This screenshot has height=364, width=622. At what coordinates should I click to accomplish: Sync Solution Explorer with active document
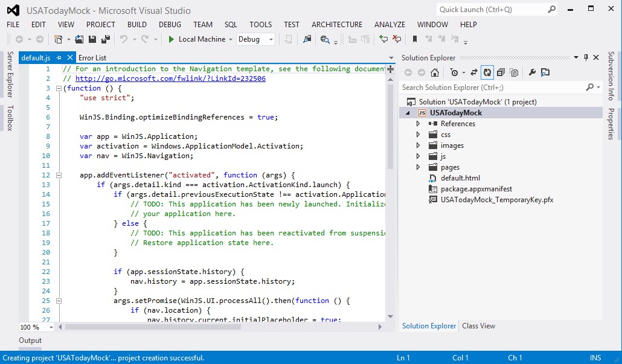point(473,72)
